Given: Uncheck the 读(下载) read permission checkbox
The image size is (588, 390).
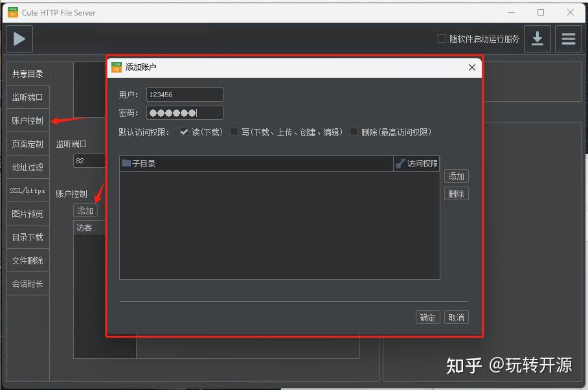Looking at the screenshot, I should 185,132.
